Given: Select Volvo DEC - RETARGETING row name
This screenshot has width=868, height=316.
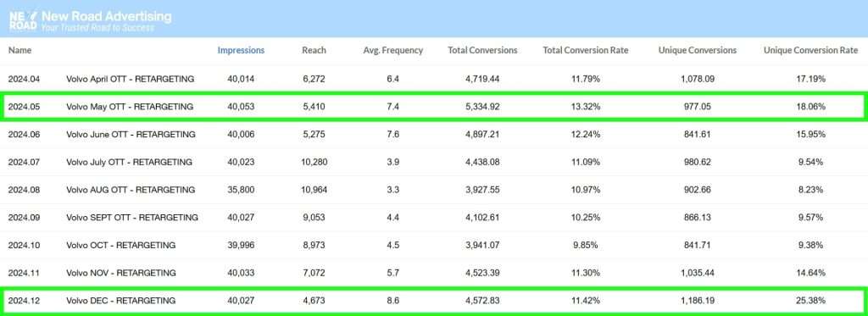Looking at the screenshot, I should [x=120, y=301].
